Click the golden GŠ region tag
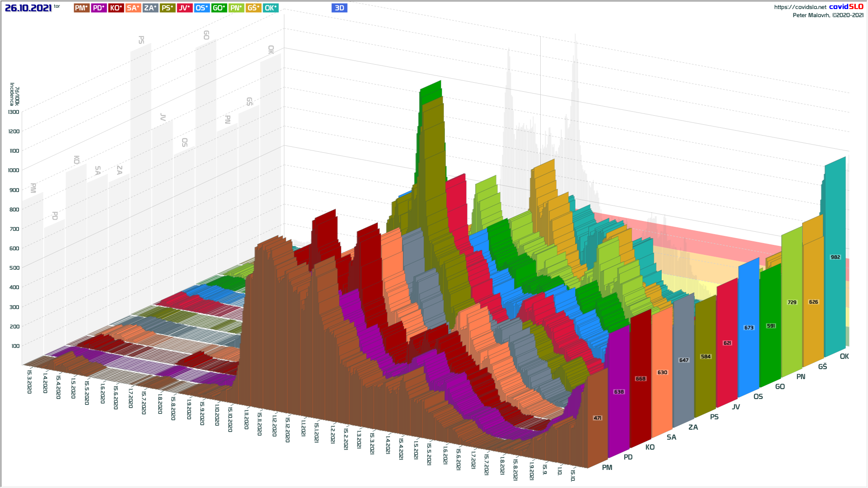868x488 pixels. click(253, 8)
